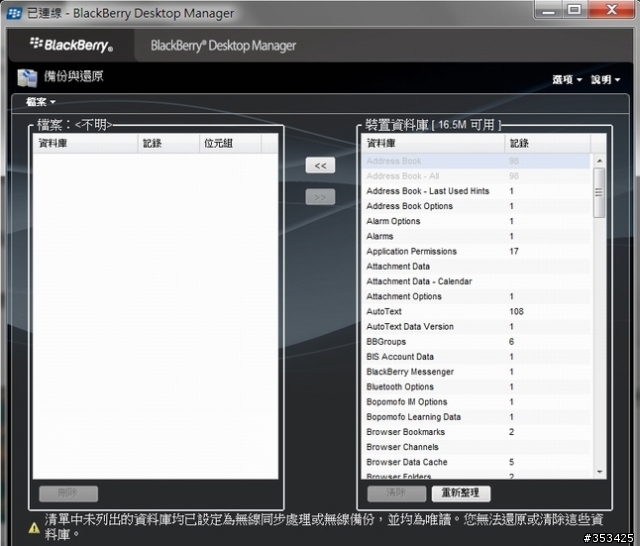Click the 刪除 (Delete) button under the file list
This screenshot has width=640, height=546.
coord(68,493)
